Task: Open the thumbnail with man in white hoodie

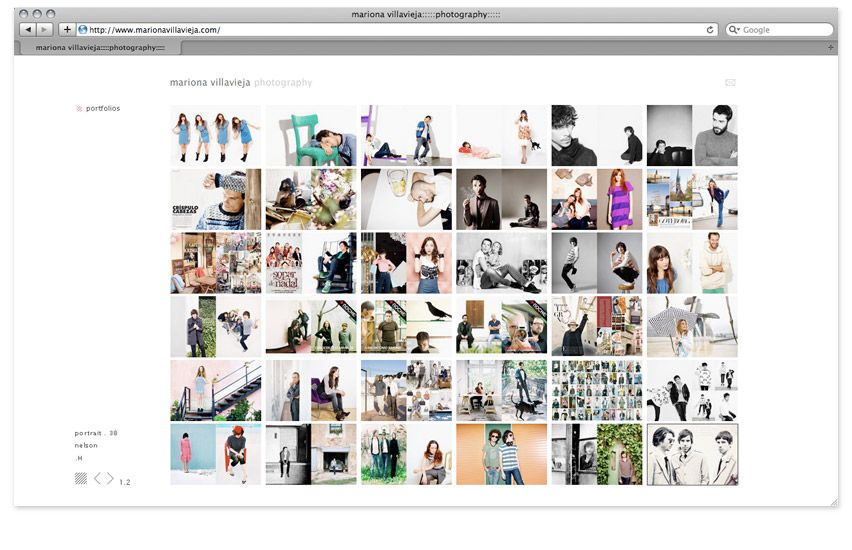Action: pyautogui.click(x=692, y=263)
